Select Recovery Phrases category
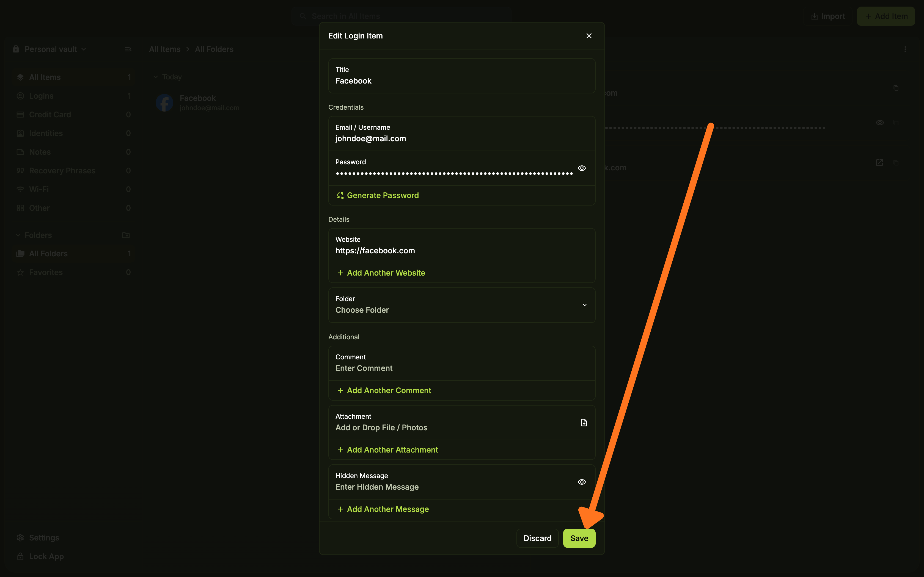 point(62,171)
